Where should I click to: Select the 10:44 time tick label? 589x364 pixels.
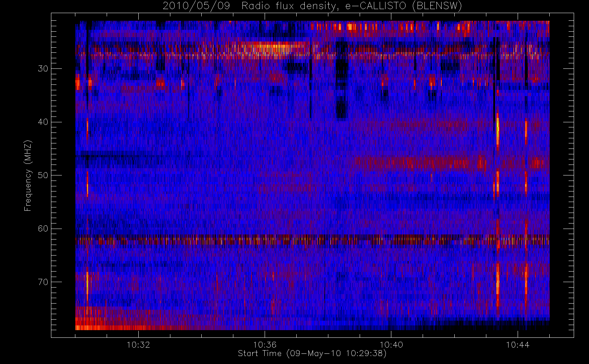tap(518, 345)
